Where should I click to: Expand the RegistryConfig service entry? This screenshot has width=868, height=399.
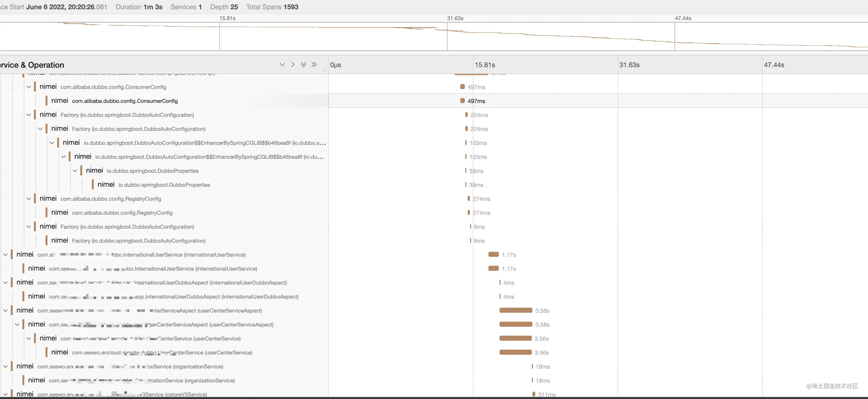(x=29, y=198)
